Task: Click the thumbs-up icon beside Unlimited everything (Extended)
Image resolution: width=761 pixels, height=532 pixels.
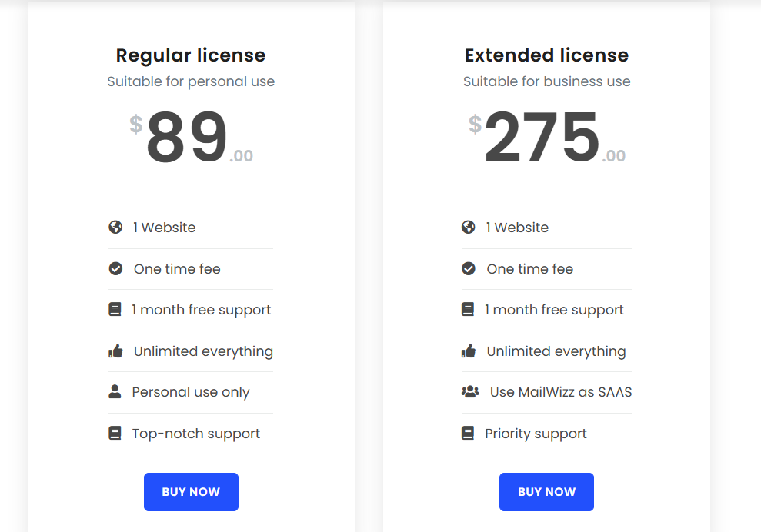Action: tap(468, 351)
